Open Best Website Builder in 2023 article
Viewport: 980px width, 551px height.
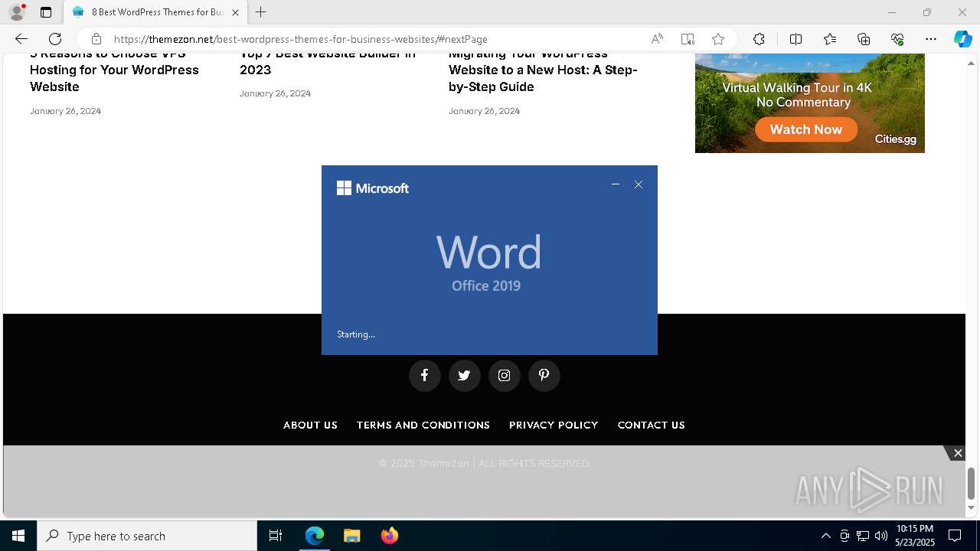coord(328,62)
